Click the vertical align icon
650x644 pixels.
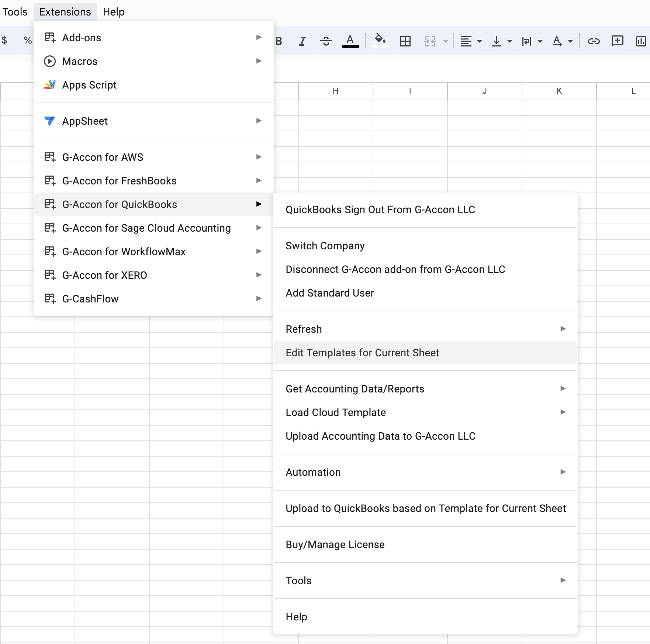click(497, 41)
